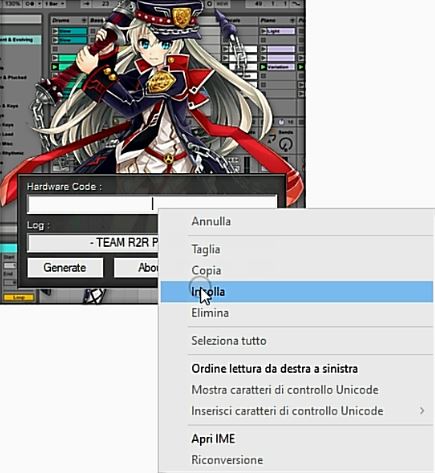Select Mostra caratteri di controllo Unicode
This screenshot has width=435, height=473.
point(297,390)
